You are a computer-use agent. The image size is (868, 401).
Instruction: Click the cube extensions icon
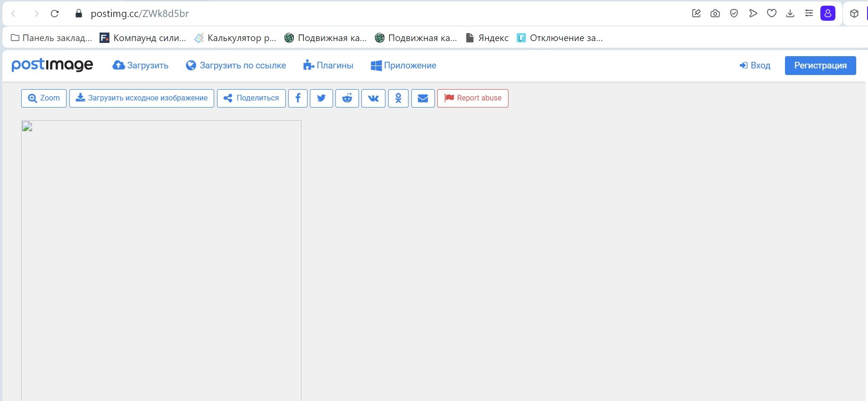click(854, 14)
